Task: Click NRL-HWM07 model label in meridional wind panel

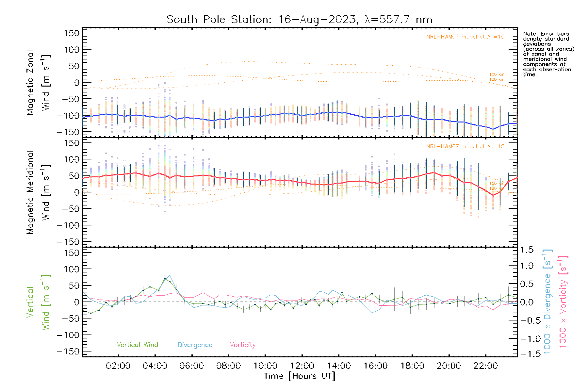Action: (465, 147)
